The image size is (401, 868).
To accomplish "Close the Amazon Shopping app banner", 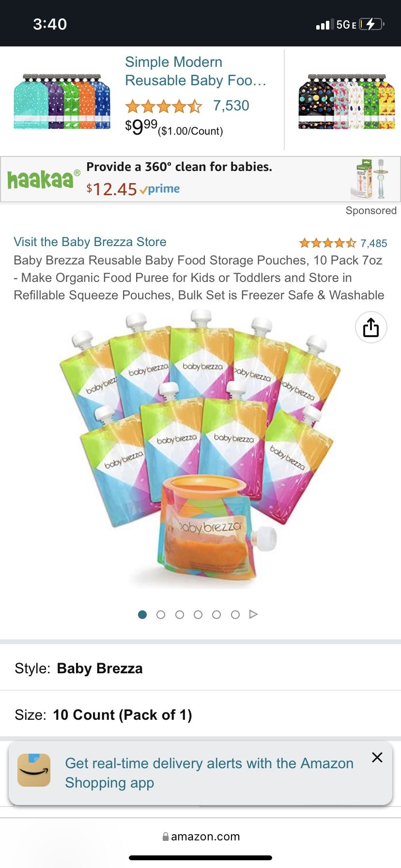I will (377, 758).
